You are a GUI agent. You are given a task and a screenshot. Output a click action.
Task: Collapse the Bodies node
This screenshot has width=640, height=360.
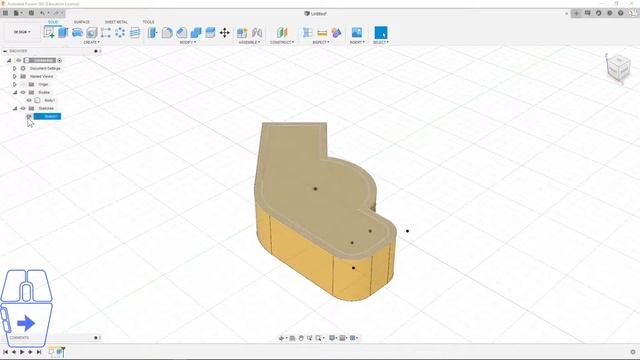pyautogui.click(x=15, y=92)
